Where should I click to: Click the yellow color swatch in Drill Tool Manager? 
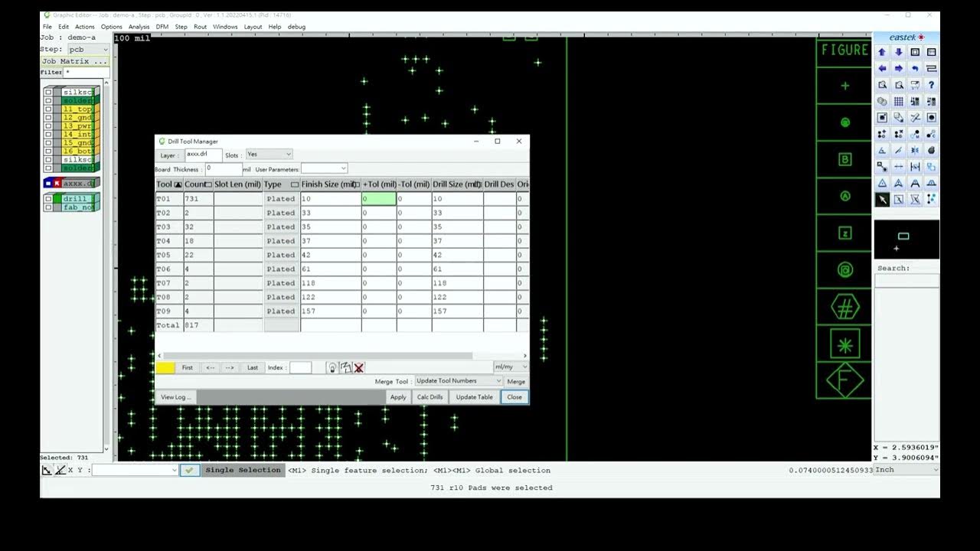[165, 367]
